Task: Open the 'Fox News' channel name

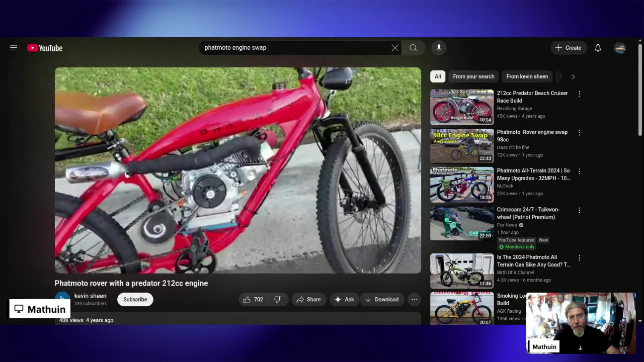Action: [x=507, y=225]
